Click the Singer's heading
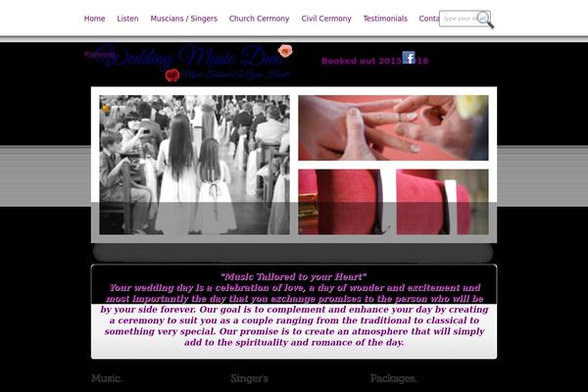The height and width of the screenshot is (392, 588). 249,378
